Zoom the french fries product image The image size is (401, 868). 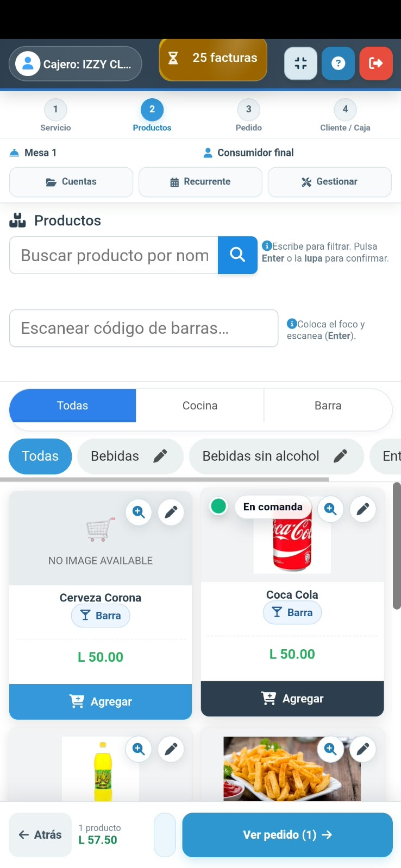pos(330,749)
